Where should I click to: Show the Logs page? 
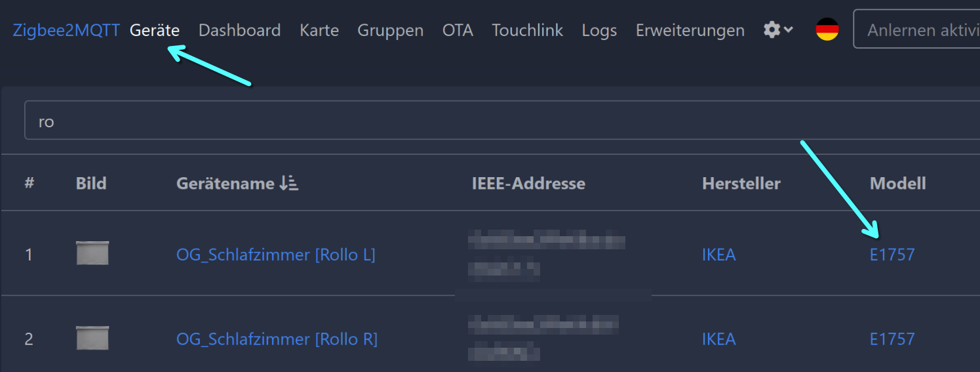[599, 30]
